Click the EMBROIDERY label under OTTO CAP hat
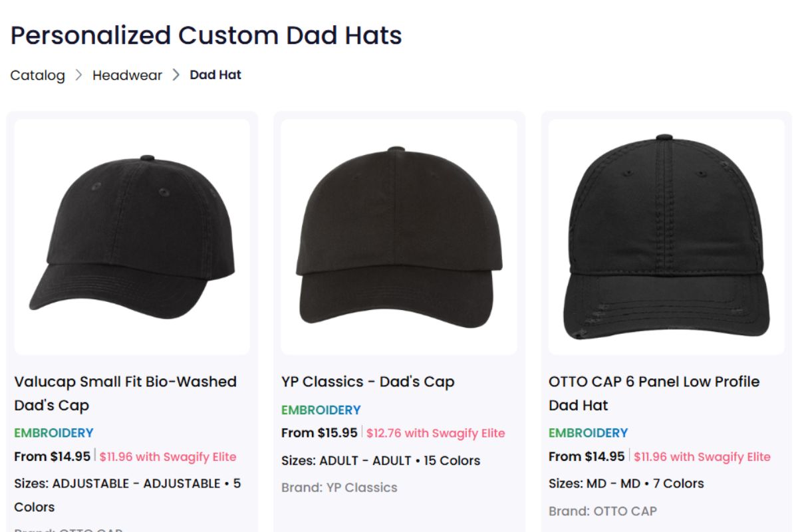798x532 pixels. coord(588,433)
